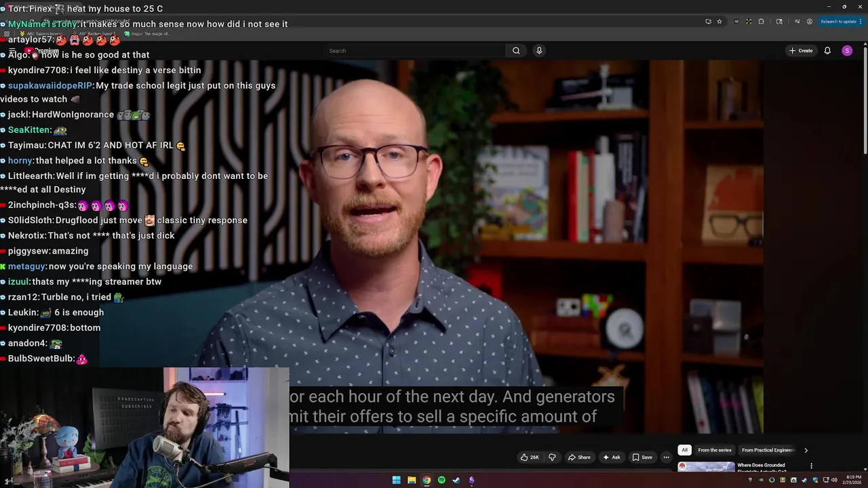The height and width of the screenshot is (488, 868).
Task: Click the page vertical scrollbar
Action: [x=865, y=102]
